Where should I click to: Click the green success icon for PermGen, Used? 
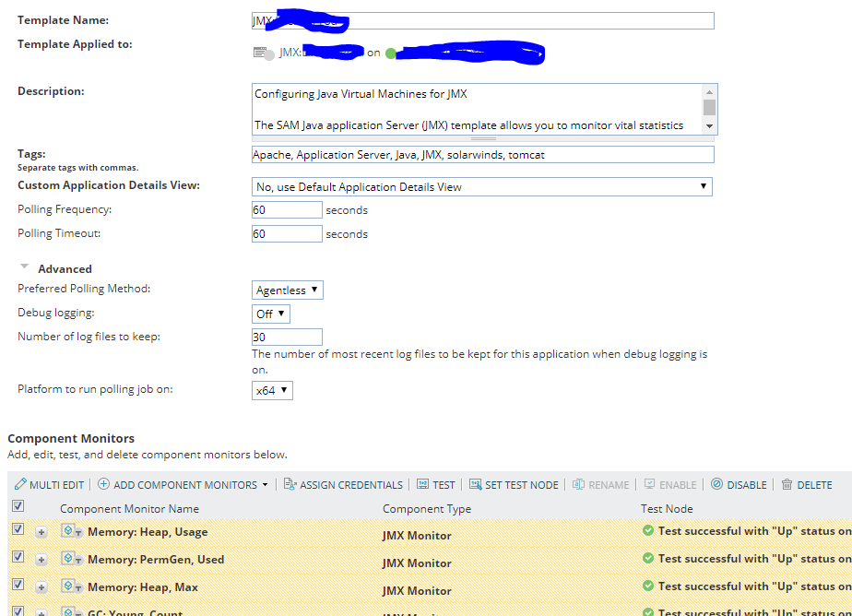click(647, 558)
